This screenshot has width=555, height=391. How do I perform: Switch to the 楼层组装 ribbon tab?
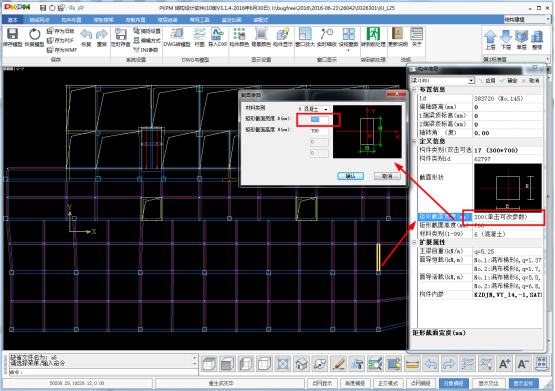click(167, 20)
